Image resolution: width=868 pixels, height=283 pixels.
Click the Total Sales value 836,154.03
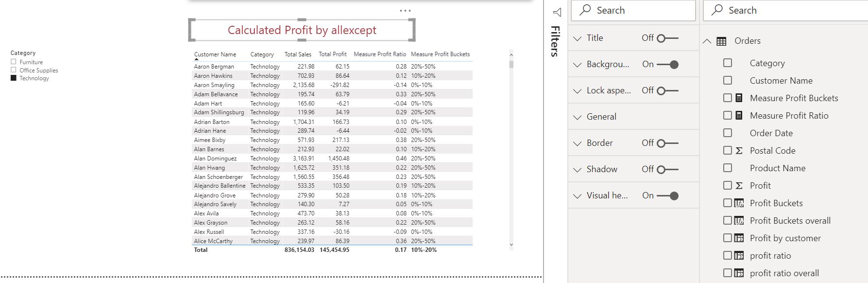(299, 250)
